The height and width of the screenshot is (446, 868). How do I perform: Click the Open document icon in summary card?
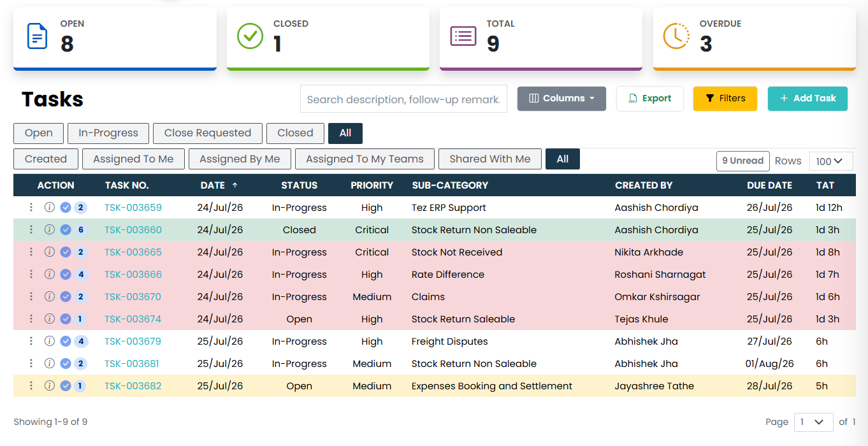point(38,36)
